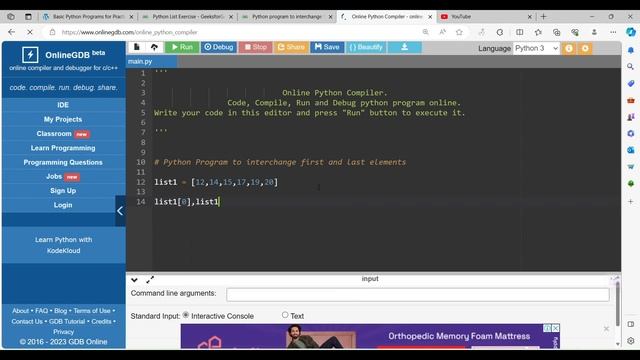Image resolution: width=640 pixels, height=360 pixels.
Task: Open the FAQ footer link
Action: pos(41,311)
